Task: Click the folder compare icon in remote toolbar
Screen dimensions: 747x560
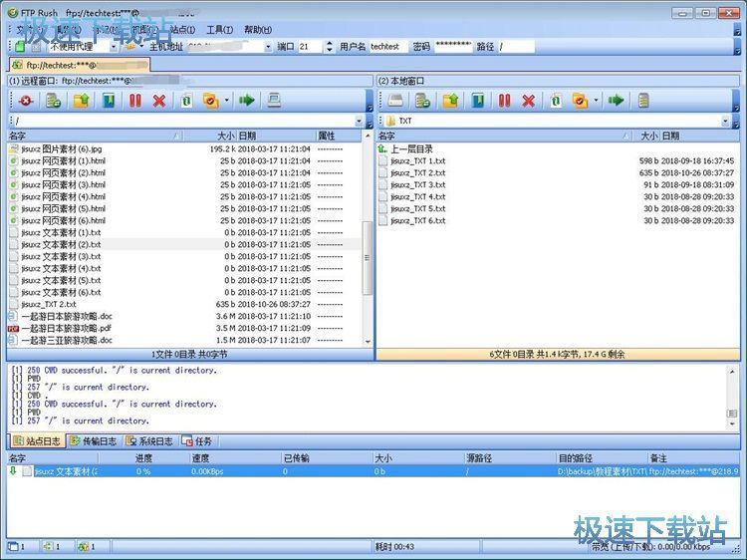Action: (210, 101)
